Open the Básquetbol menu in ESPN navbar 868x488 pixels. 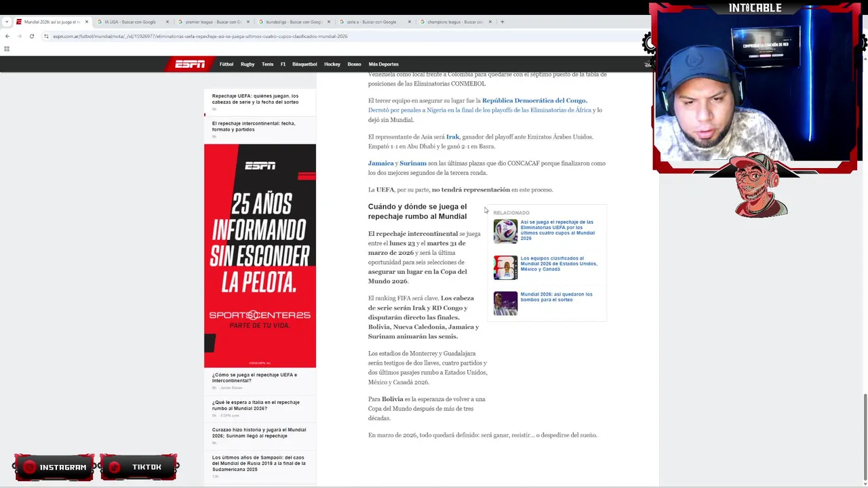304,64
